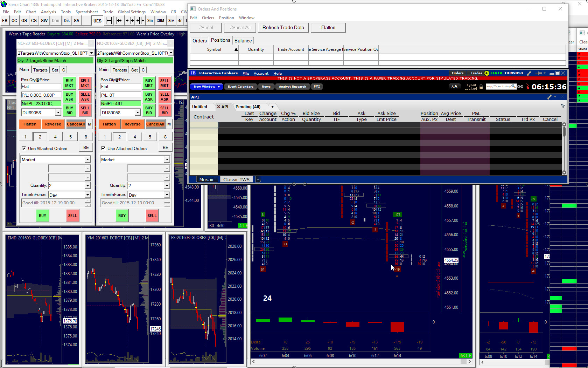The height and width of the screenshot is (368, 588).
Task: Click the 30M timeframe toolbar button
Action: 161,21
